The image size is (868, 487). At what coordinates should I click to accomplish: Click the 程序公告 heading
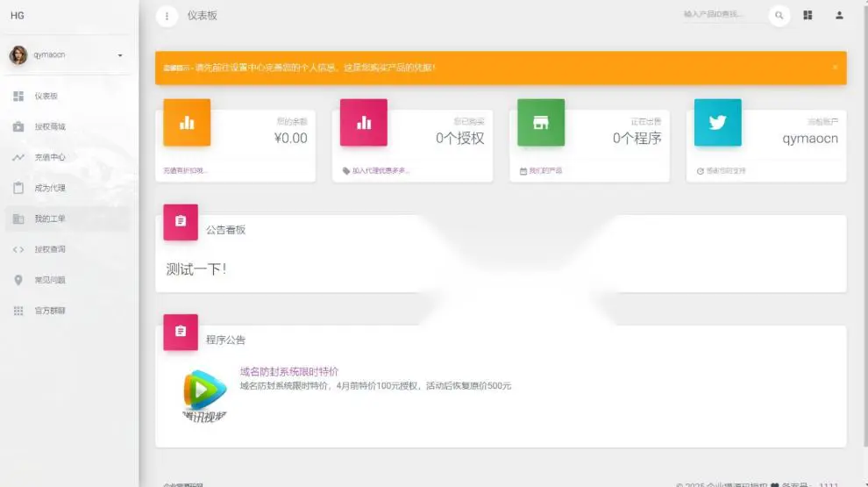pyautogui.click(x=225, y=340)
